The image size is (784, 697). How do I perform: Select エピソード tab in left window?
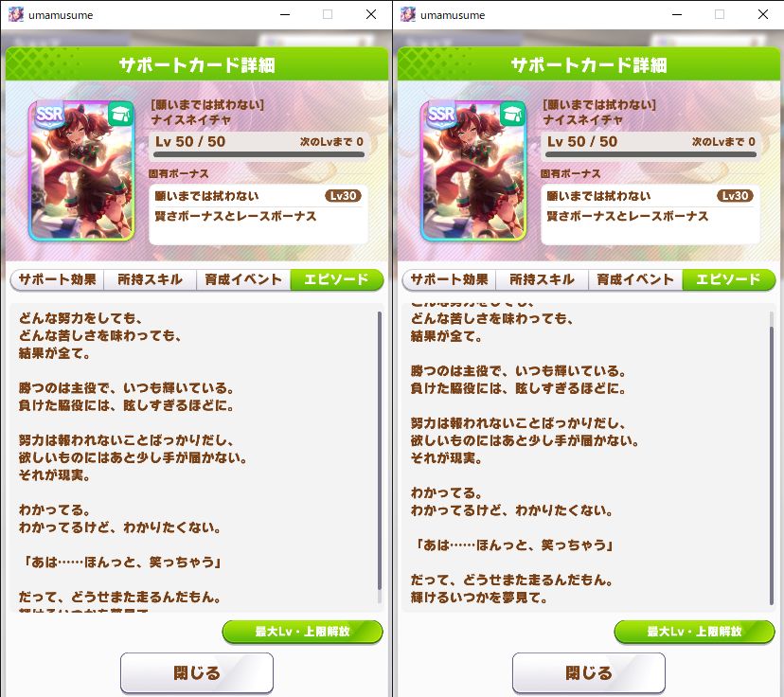pyautogui.click(x=336, y=279)
